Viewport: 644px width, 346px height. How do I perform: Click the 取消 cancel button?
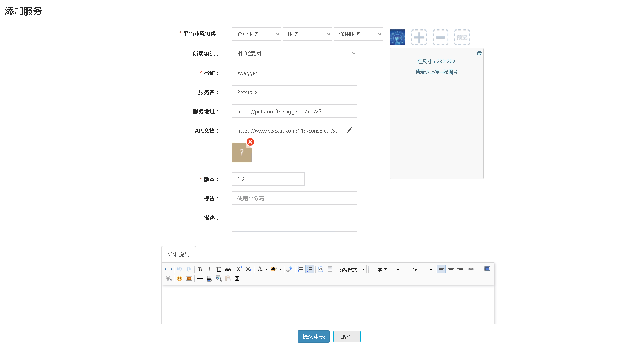tap(346, 337)
